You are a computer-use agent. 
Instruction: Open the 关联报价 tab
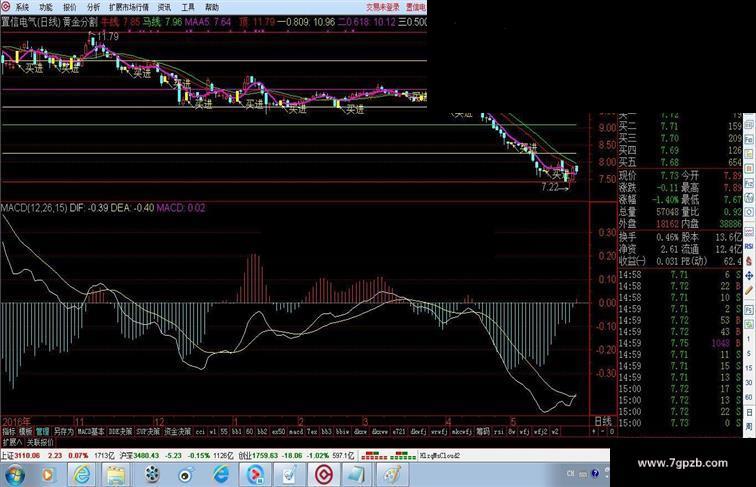(x=40, y=442)
